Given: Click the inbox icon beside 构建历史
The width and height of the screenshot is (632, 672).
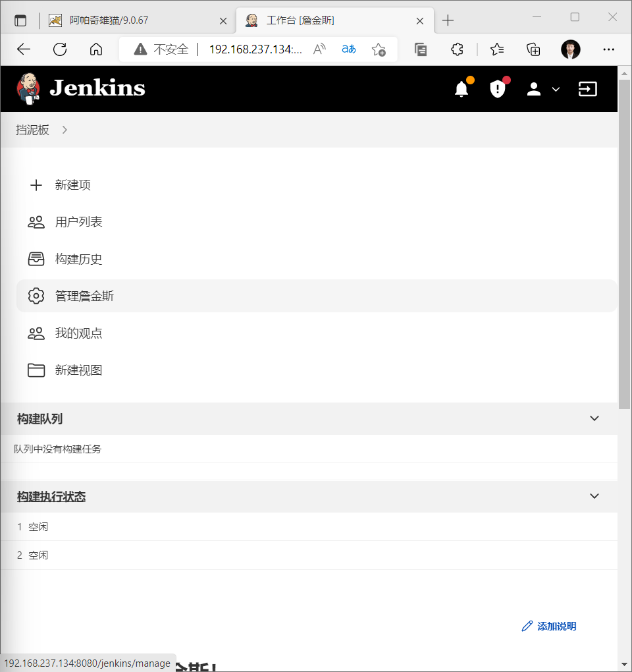Looking at the screenshot, I should click(x=36, y=259).
